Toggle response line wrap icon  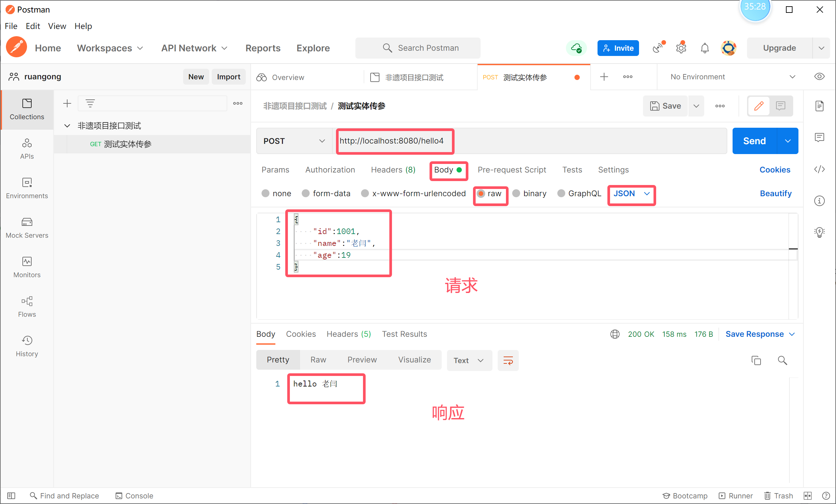tap(508, 360)
